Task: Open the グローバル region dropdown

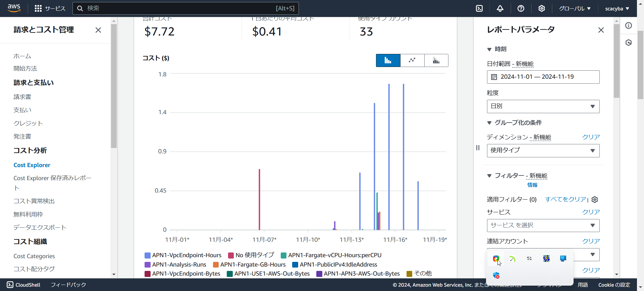Action: click(575, 8)
